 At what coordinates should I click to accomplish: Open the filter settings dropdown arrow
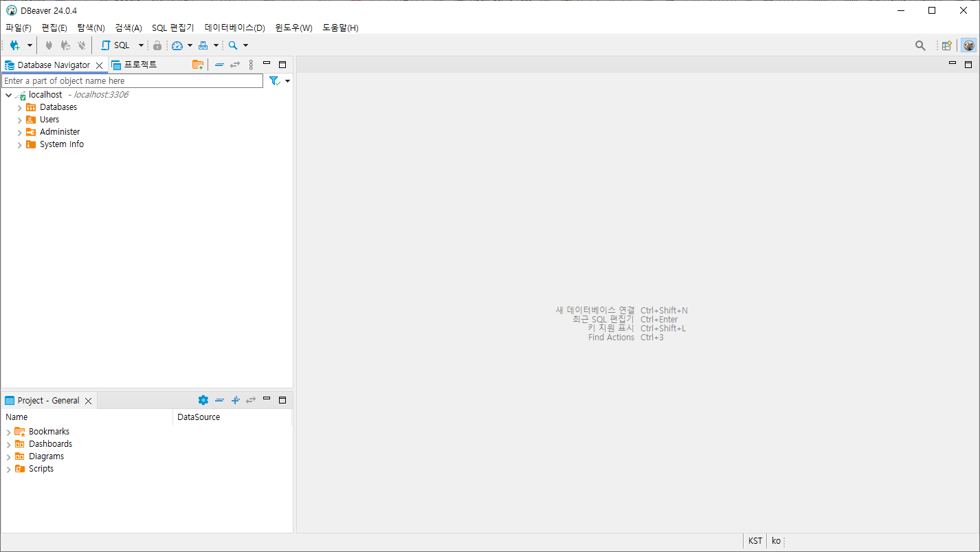click(287, 81)
